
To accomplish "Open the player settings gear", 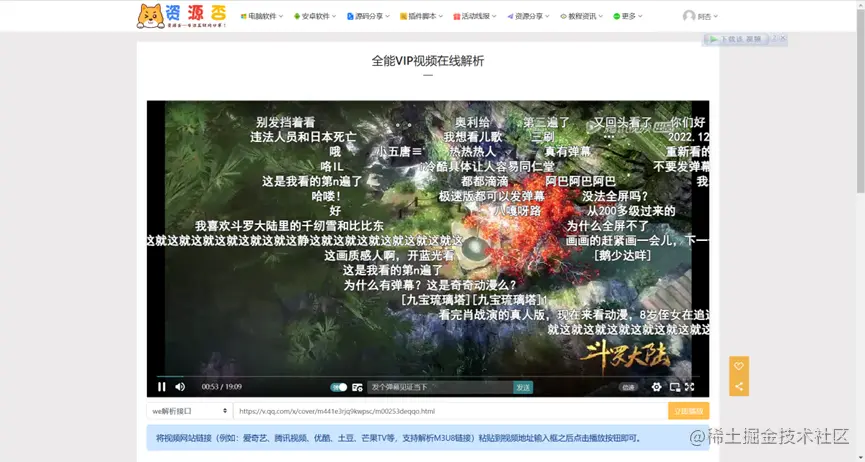I will [x=656, y=387].
